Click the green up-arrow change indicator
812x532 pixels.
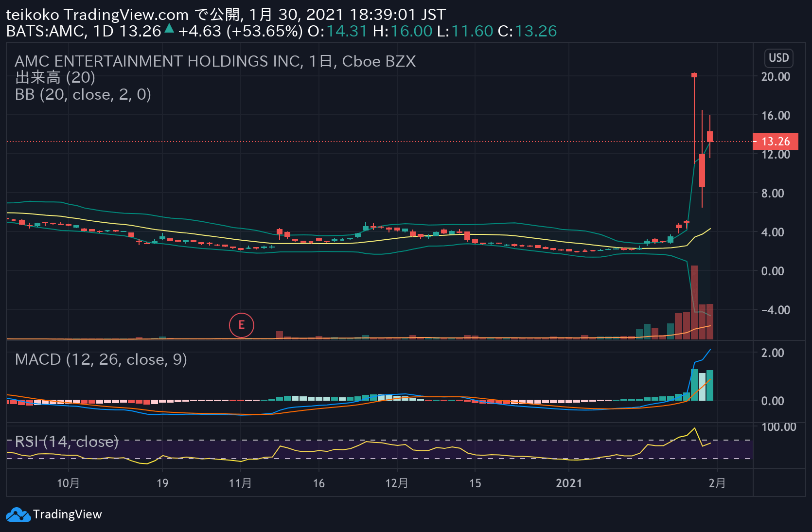(x=169, y=29)
